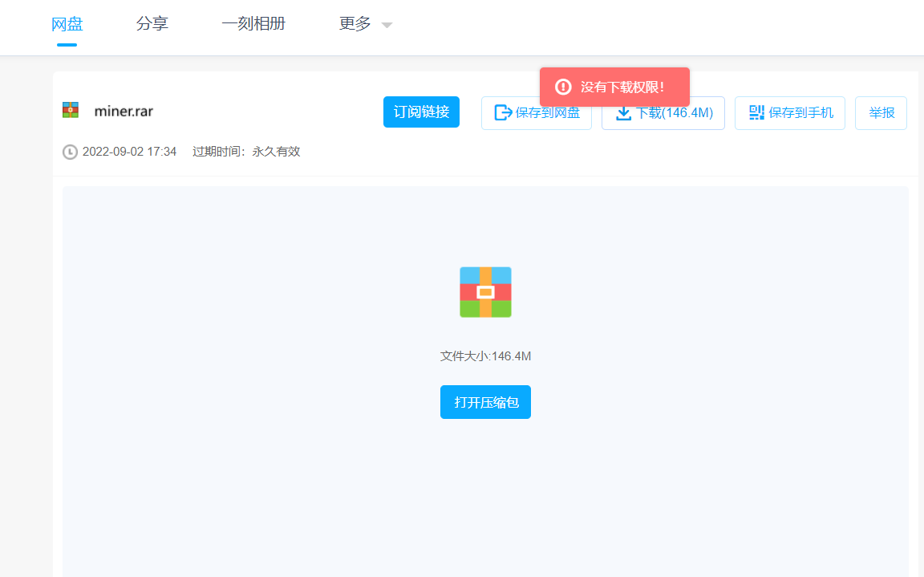
Task: Save the file with 保存到网盘
Action: click(536, 112)
